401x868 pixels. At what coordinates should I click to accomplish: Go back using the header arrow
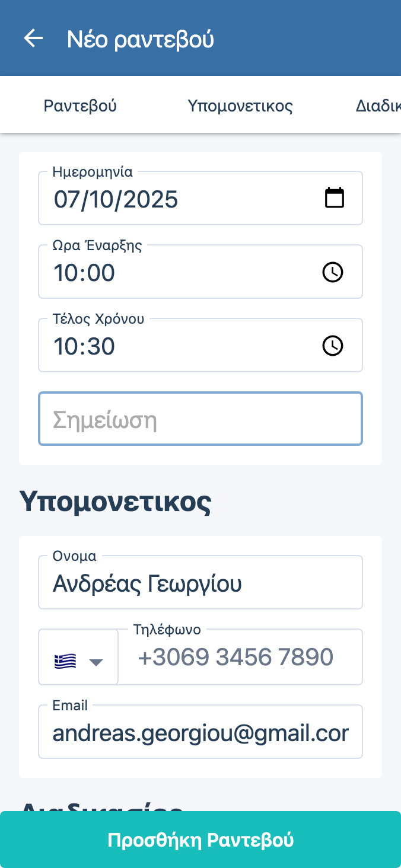[33, 39]
